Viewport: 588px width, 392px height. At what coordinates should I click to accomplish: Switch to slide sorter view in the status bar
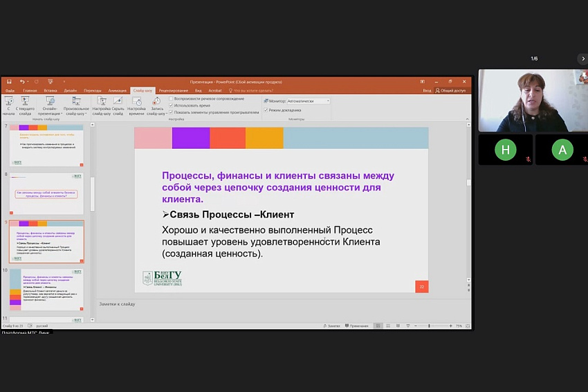tap(387, 326)
